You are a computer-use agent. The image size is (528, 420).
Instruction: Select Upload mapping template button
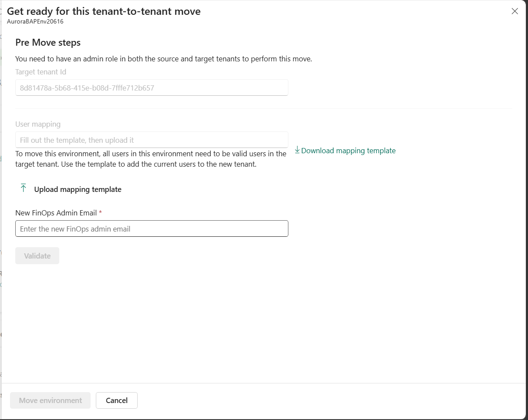coord(71,189)
